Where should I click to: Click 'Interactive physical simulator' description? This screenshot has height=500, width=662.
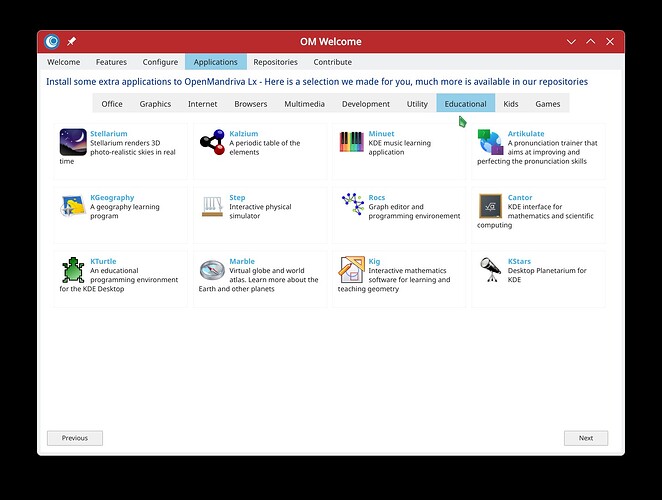[x=260, y=211]
